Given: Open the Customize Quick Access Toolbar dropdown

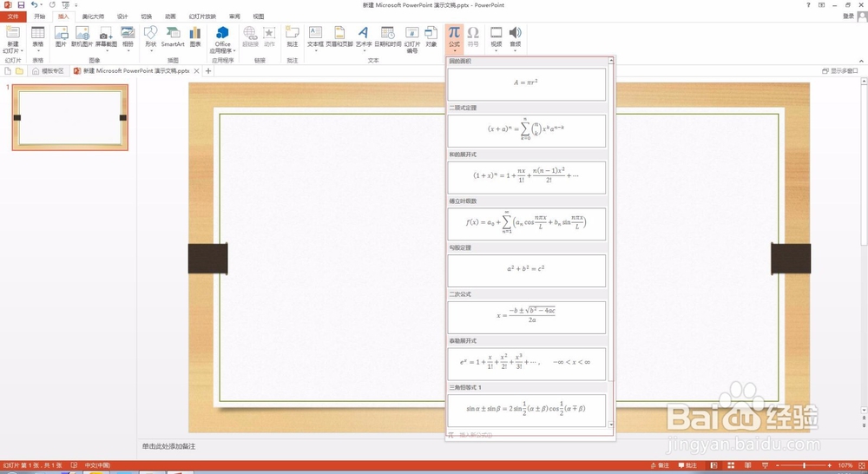Looking at the screenshot, I should [76, 5].
